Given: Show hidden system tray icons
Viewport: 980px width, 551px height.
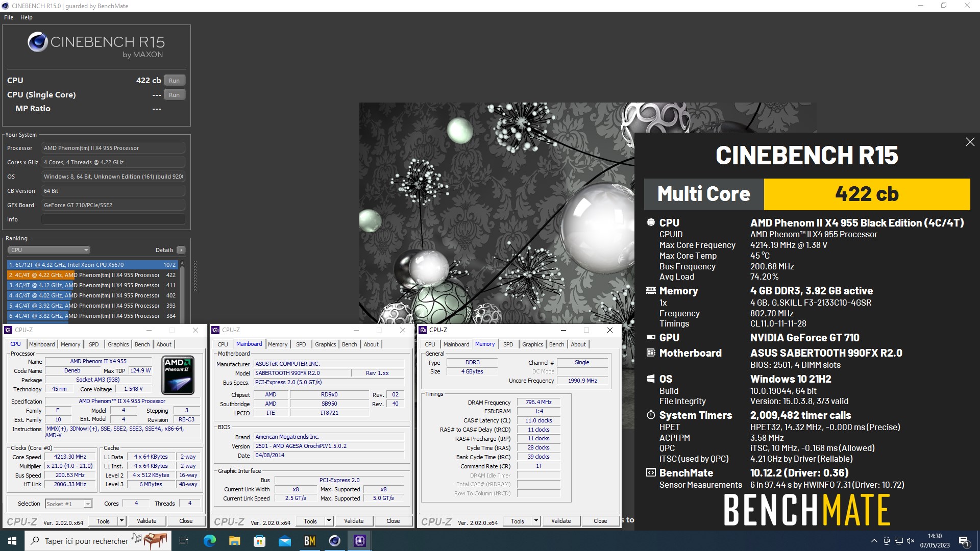Looking at the screenshot, I should (874, 541).
